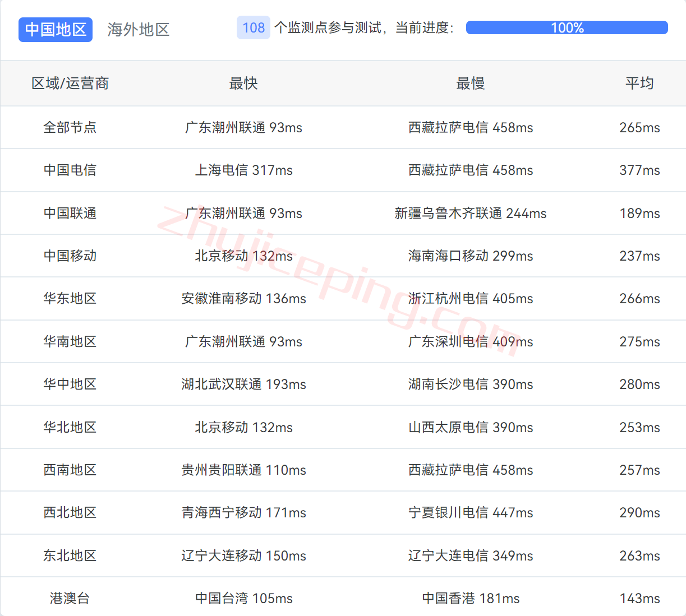The height and width of the screenshot is (616, 686).
Task: Click the 290ms average for 西北地区
Action: 639,512
